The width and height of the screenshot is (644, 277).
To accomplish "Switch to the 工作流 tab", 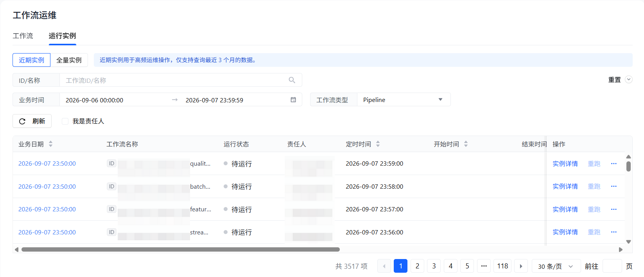I will 23,36.
